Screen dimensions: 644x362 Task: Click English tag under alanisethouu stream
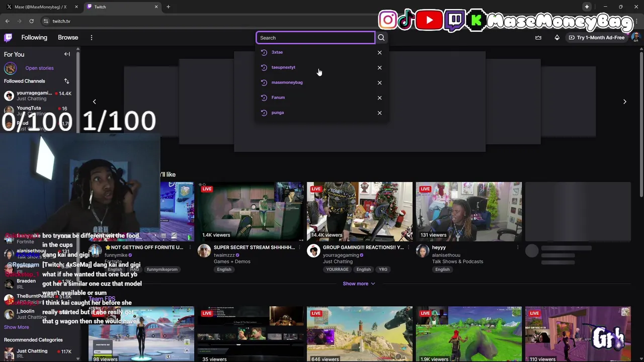(x=442, y=269)
